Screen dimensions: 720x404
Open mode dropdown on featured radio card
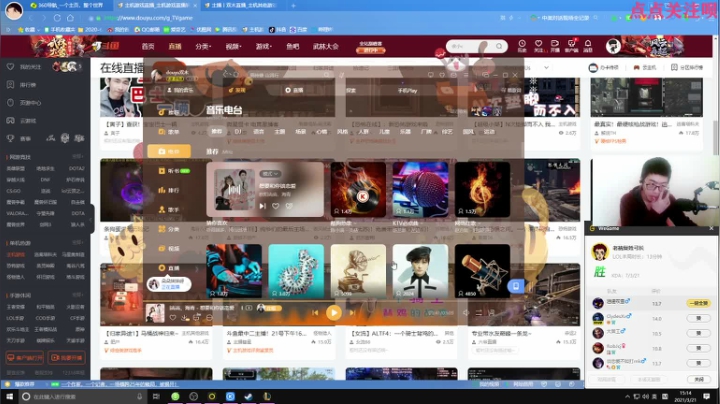pyautogui.click(x=270, y=174)
